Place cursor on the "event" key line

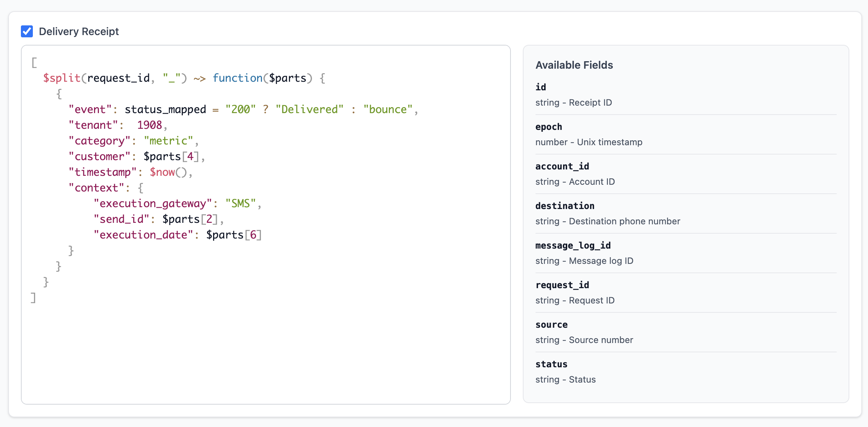(90, 109)
